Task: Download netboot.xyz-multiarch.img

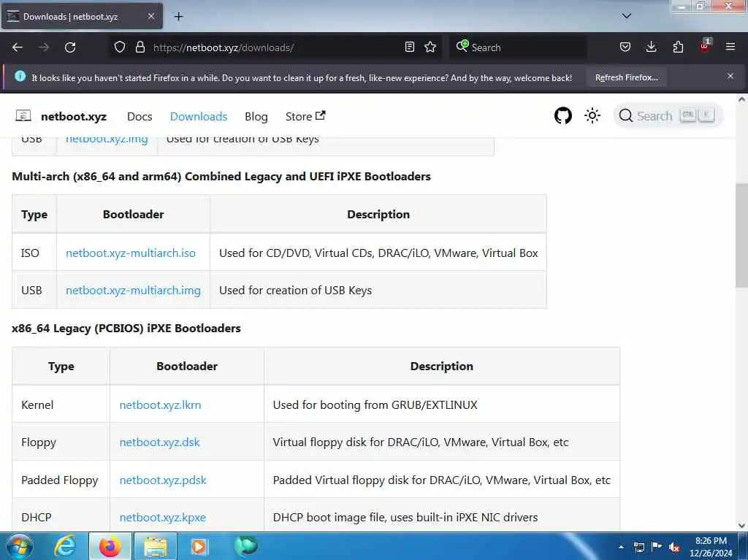Action: [x=133, y=290]
